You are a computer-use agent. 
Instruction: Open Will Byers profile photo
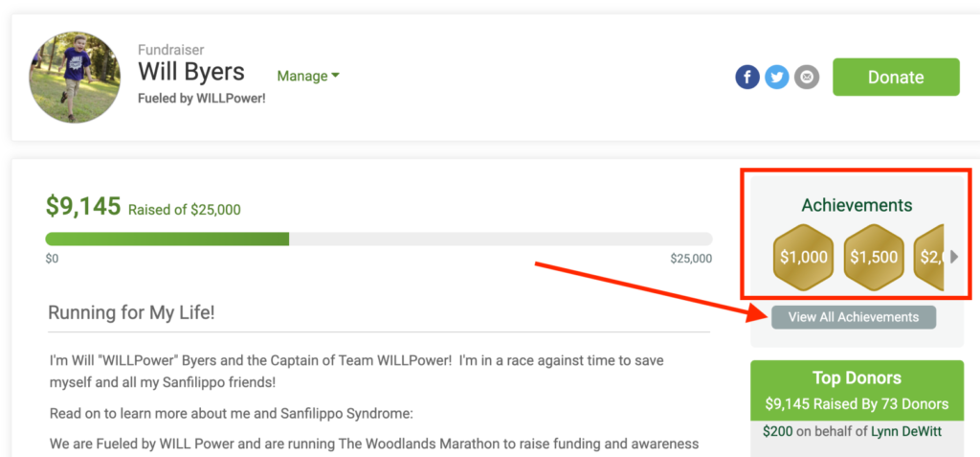75,78
